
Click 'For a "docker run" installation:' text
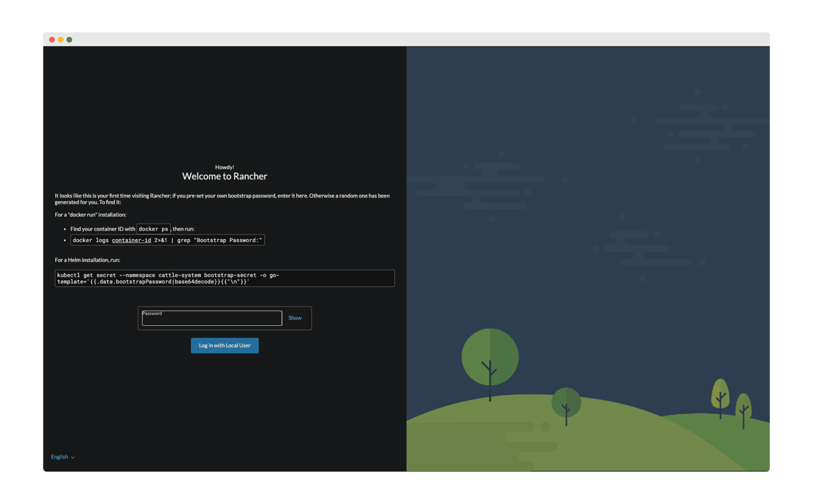pyautogui.click(x=91, y=215)
